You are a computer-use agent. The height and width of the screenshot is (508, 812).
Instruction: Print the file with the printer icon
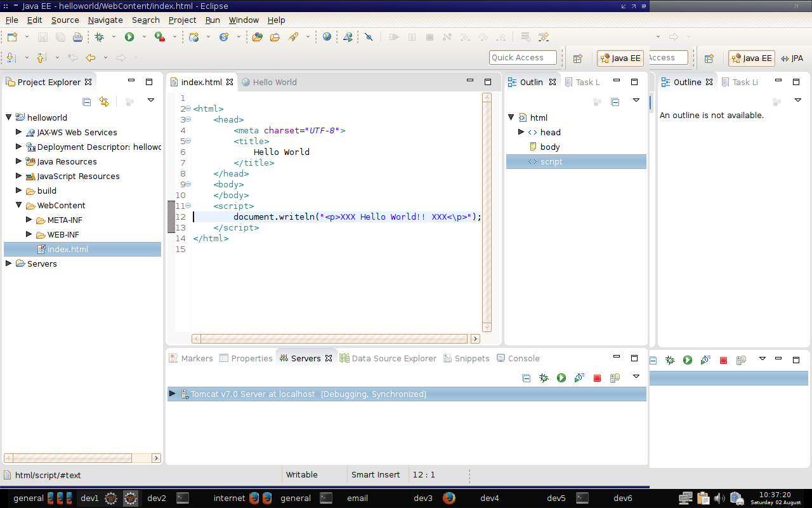(77, 37)
